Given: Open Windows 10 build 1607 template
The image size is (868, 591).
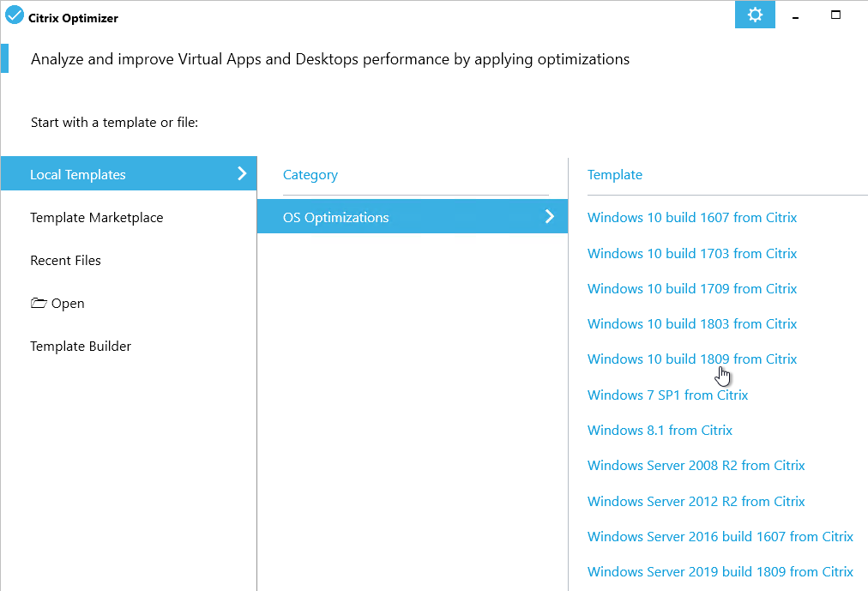Looking at the screenshot, I should pos(692,218).
